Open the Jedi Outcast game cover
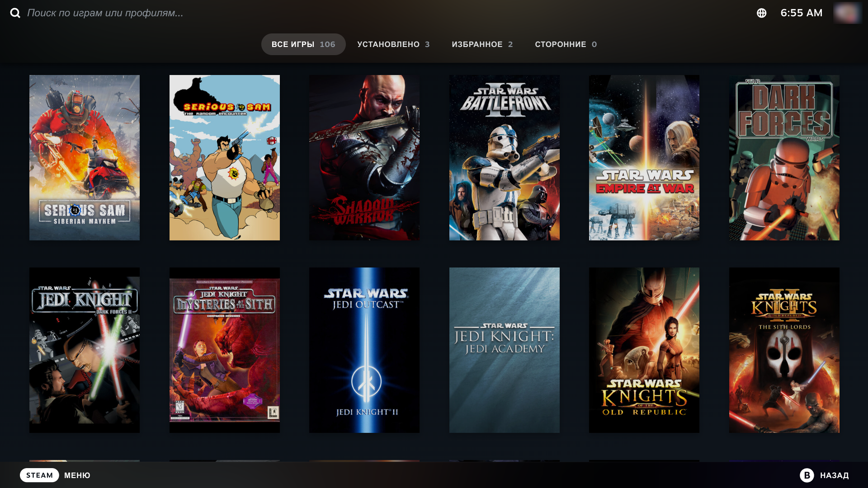This screenshot has height=488, width=868. point(364,350)
